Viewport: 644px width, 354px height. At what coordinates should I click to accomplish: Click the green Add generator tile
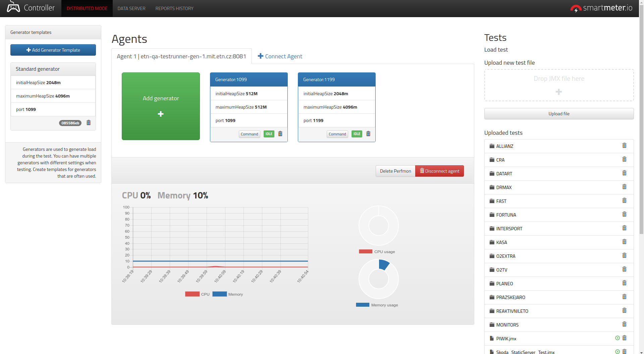(161, 106)
